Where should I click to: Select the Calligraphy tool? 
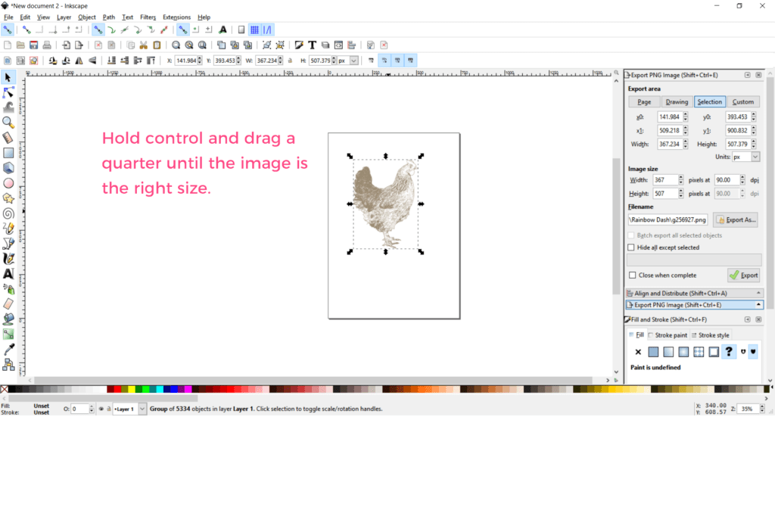point(8,259)
